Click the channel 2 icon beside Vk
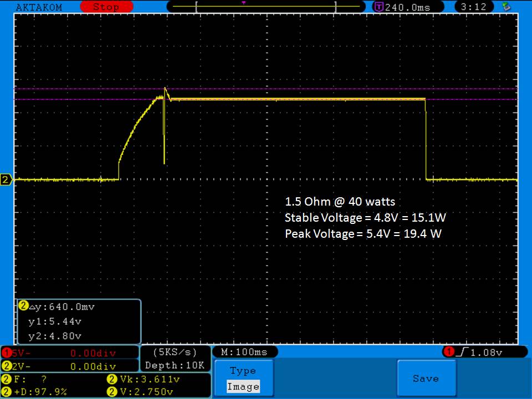Screen dimensions: 532x399 [x=112, y=379]
